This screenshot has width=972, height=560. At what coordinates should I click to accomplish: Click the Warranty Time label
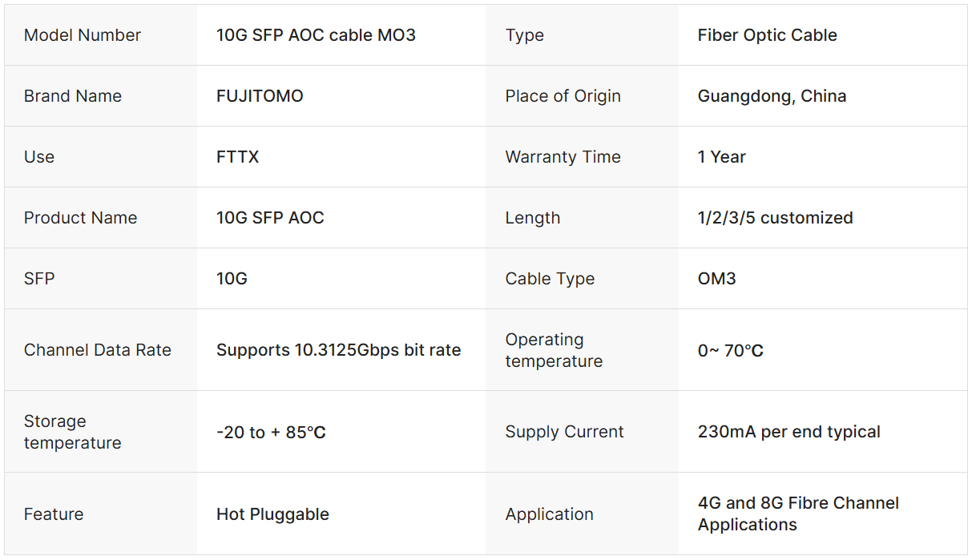click(563, 157)
